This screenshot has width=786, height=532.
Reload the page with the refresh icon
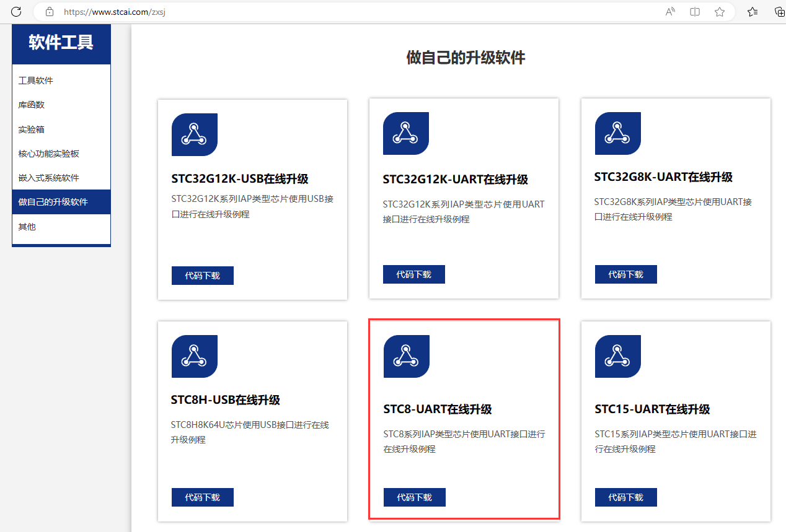[x=16, y=12]
